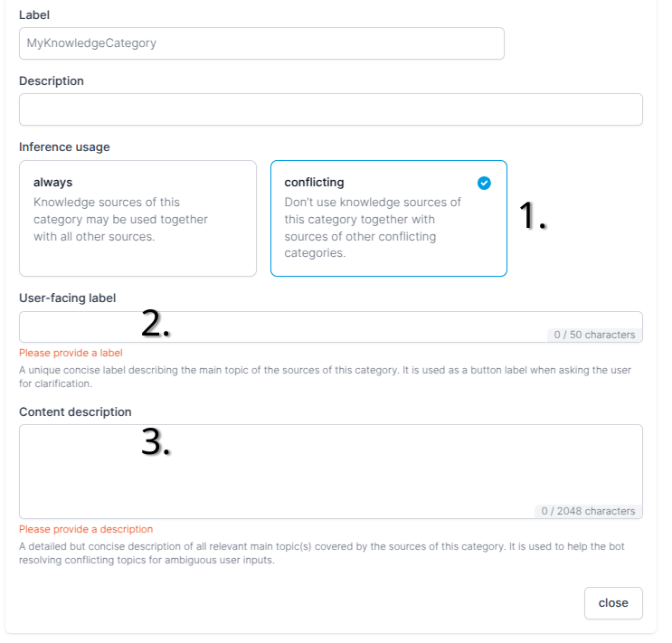Screen dimensions: 672x643
Task: Click the "Inference usage" section heading
Action: pos(64,147)
